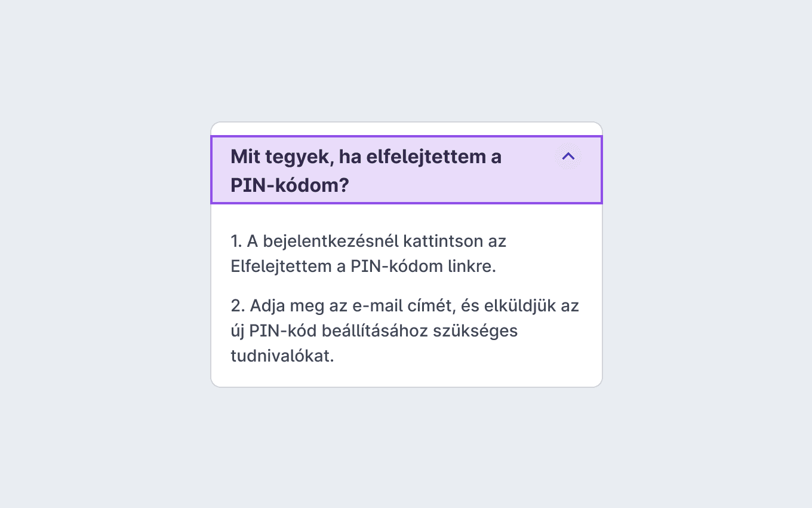Click the step "1. A bejelentkezésnél kattintson az"
This screenshot has height=508, width=812.
(x=368, y=241)
